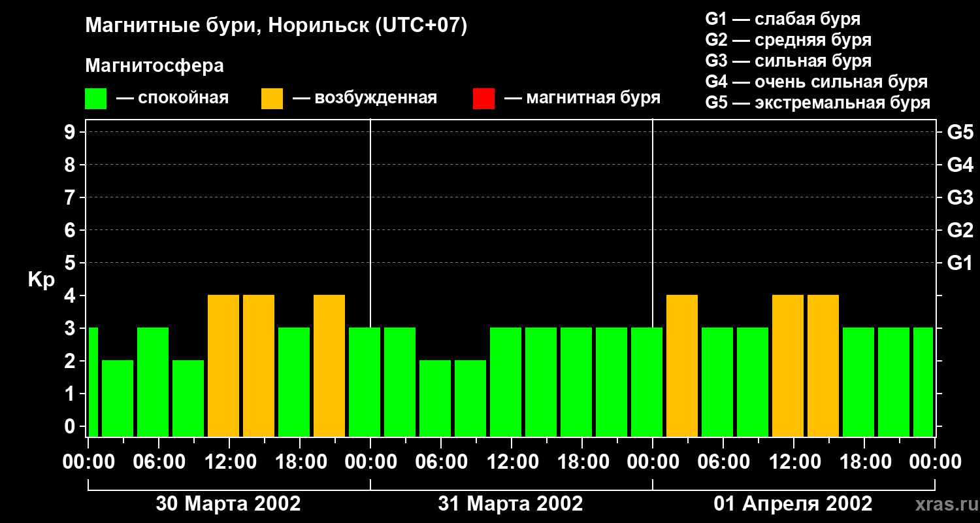This screenshot has height=523, width=980.
Task: Click the orange bar before 18:00 on 30 Марта
Action: tap(259, 365)
